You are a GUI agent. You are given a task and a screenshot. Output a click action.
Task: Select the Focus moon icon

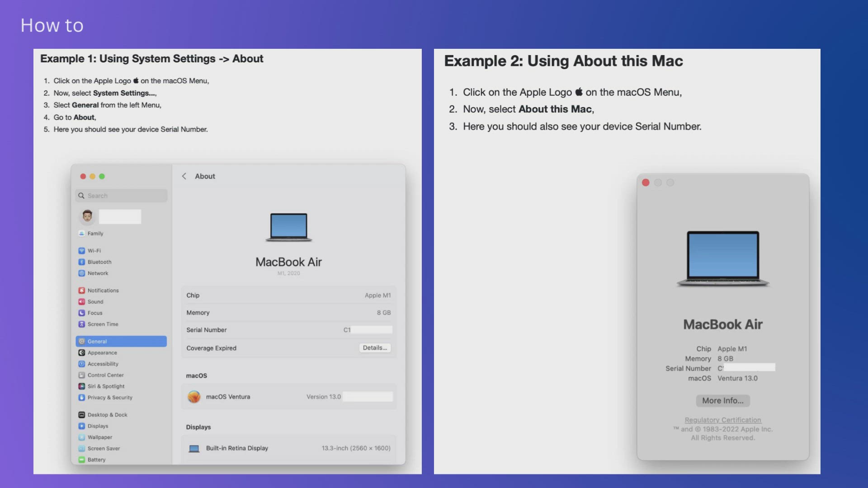tap(81, 313)
